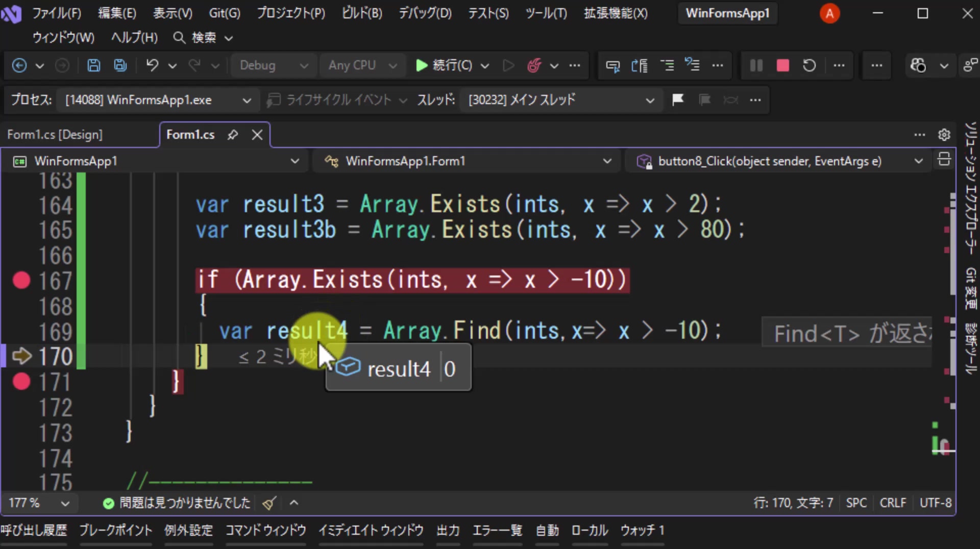Click the result4 value in the data tip
This screenshot has width=980, height=549.
450,369
